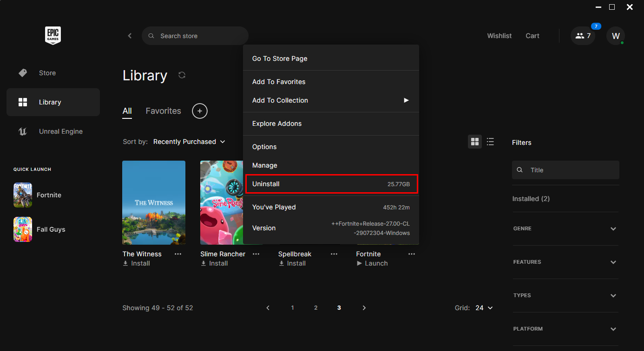
Task: Open the friends list icon
Action: click(x=583, y=36)
